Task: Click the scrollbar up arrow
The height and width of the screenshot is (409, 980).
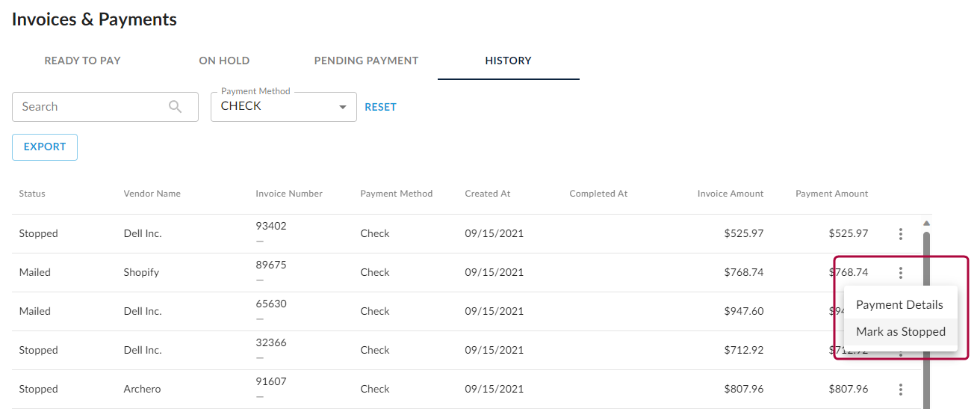Action: pyautogui.click(x=926, y=223)
